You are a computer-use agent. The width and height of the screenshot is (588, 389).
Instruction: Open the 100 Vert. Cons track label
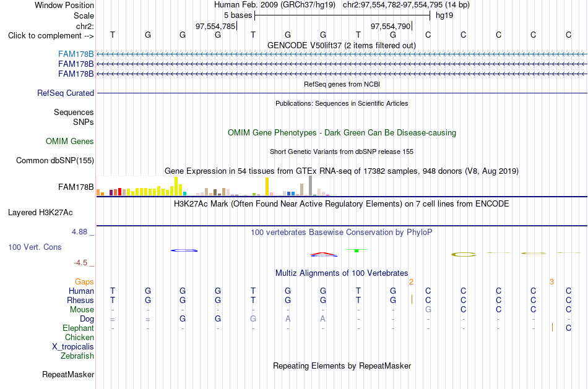coord(35,247)
